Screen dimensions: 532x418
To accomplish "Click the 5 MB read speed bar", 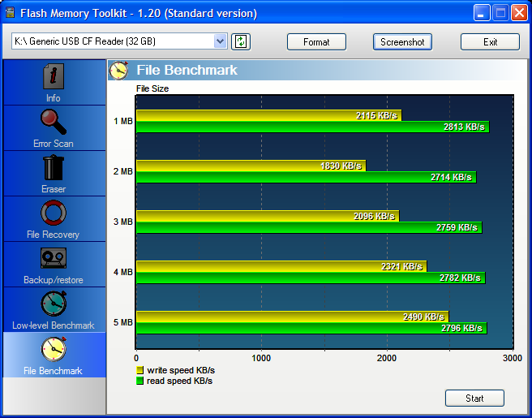I will coord(311,328).
